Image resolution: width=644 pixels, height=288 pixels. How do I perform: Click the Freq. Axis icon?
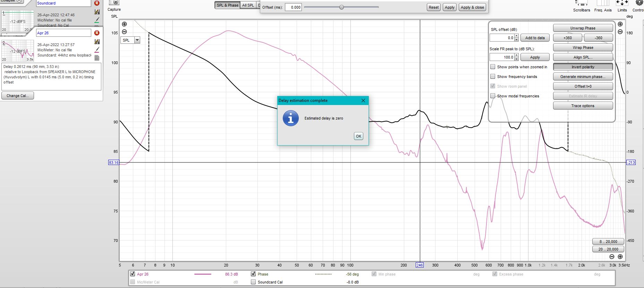(603, 3)
